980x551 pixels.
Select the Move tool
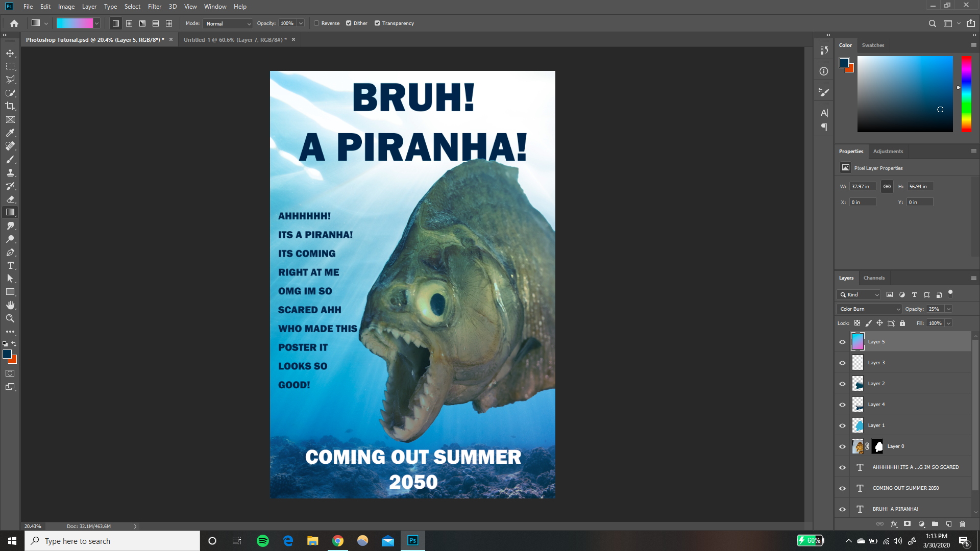10,53
